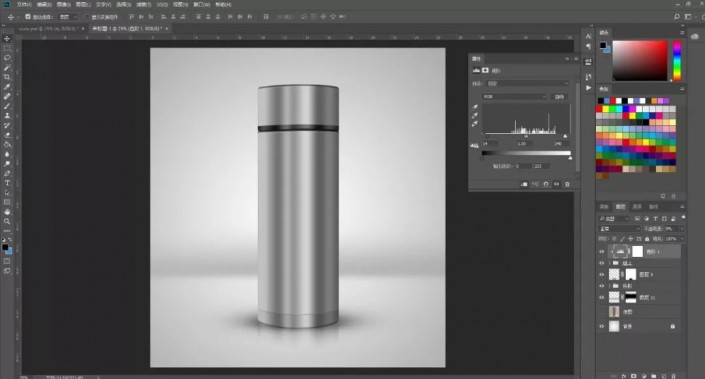Open the layer opacity dropdown
Viewport: 705px width, 379px height.
682,229
